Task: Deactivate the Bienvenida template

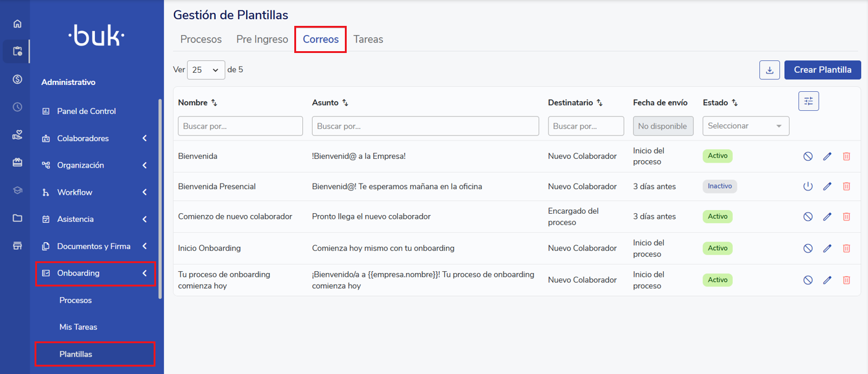Action: click(x=808, y=157)
